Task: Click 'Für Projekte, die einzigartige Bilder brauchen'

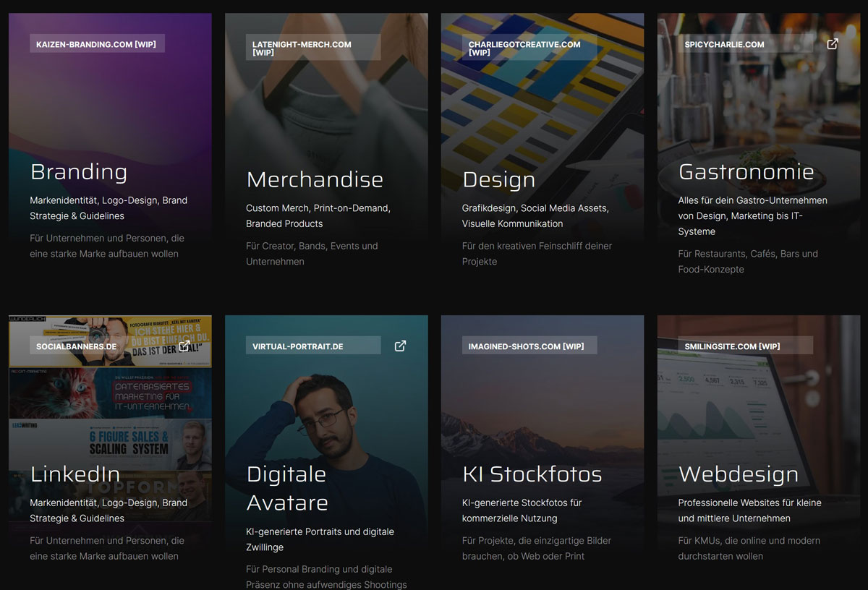Action: (x=537, y=548)
